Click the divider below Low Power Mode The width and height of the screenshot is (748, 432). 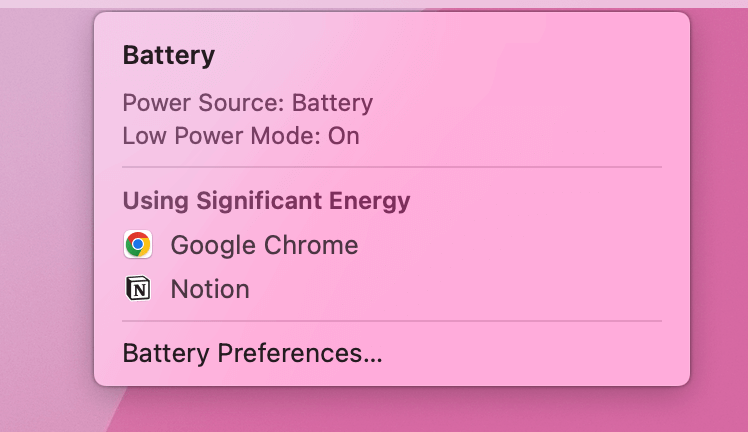click(392, 167)
